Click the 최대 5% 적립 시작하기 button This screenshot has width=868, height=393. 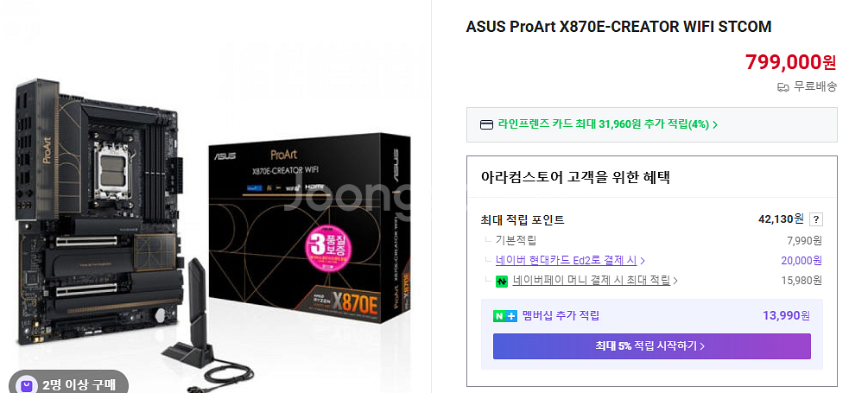651,346
